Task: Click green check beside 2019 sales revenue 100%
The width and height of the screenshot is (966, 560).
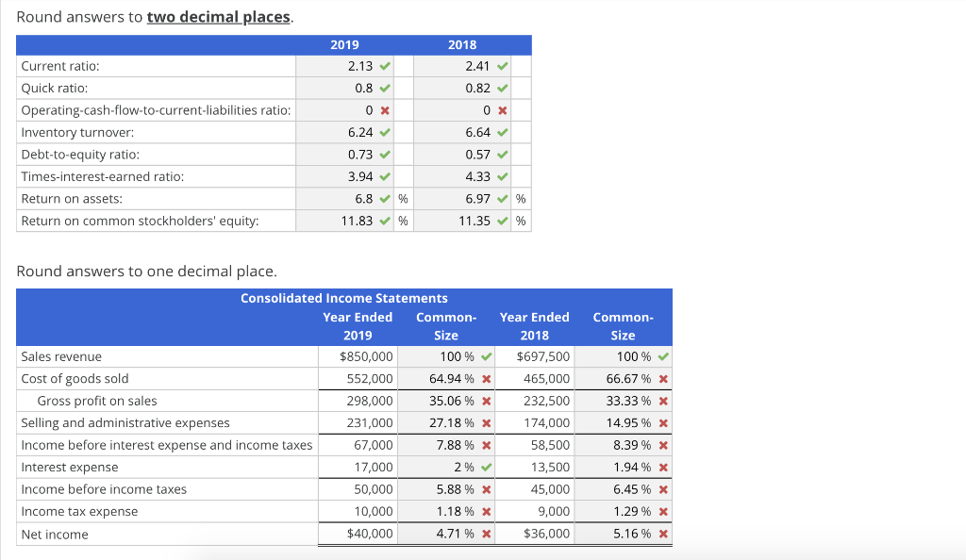Action: [x=487, y=357]
